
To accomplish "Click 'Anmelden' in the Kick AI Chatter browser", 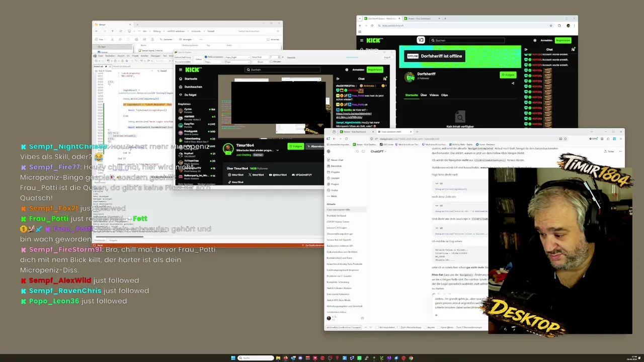I will coord(358,70).
